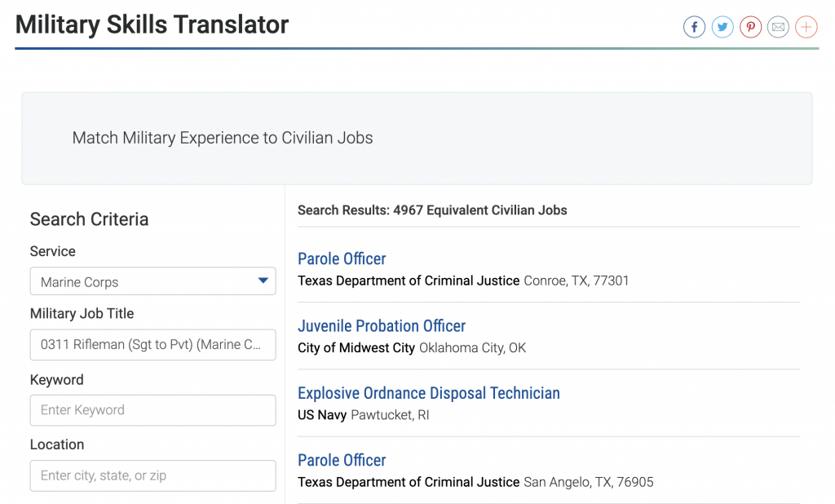The image size is (835, 504).
Task: Expand the Service dropdown showing Marine Corps
Action: click(152, 281)
